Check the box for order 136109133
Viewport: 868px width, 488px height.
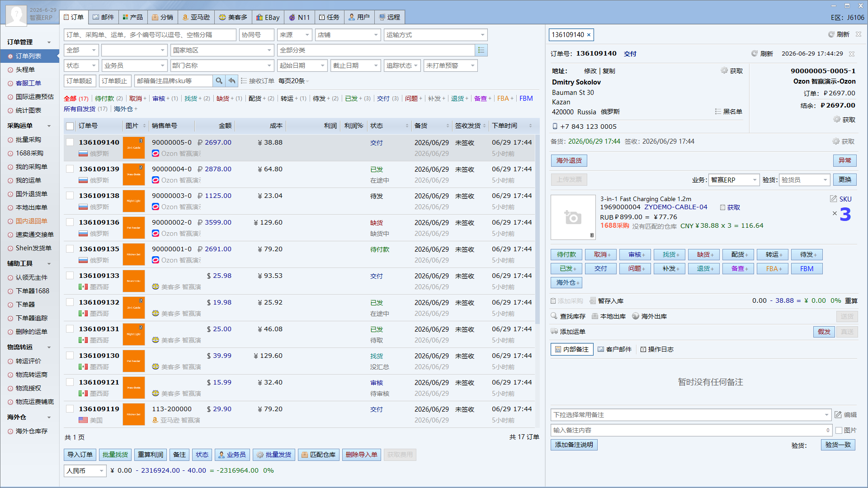[70, 276]
